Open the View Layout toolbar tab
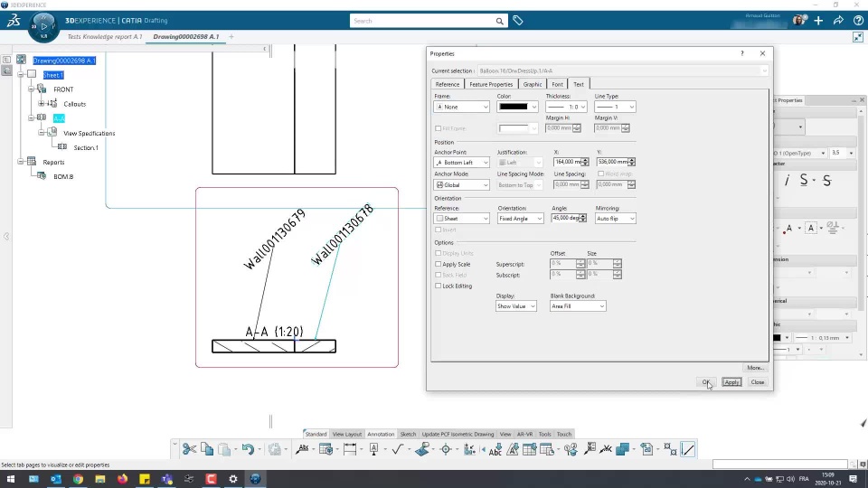The height and width of the screenshot is (488, 868). click(346, 434)
